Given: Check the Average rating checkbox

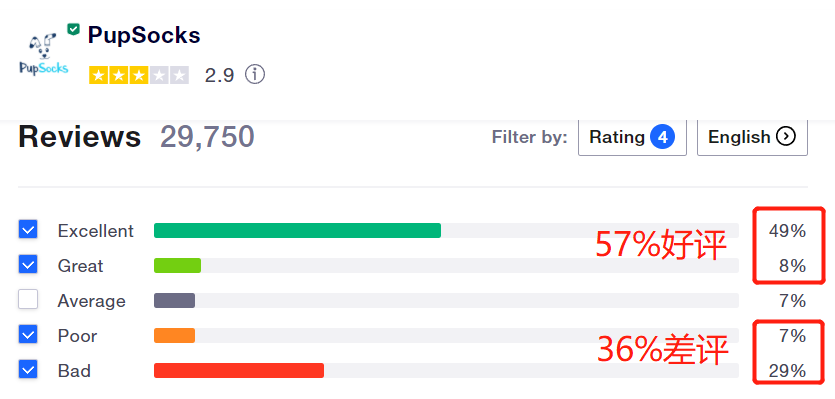Looking at the screenshot, I should [28, 300].
